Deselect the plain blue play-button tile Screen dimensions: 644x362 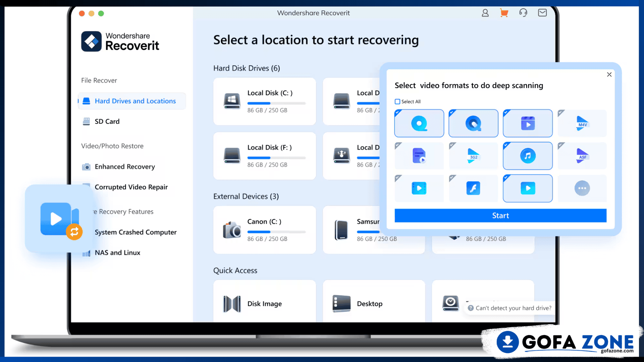528,188
